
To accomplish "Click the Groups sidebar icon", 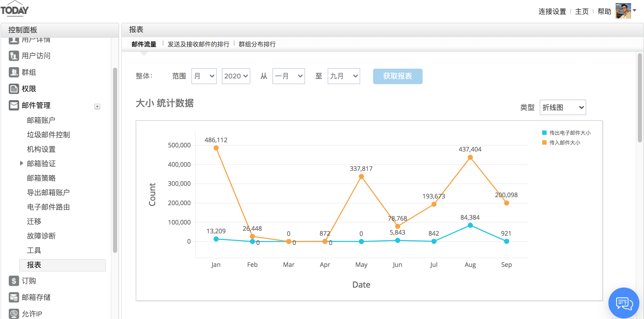I will [x=14, y=72].
